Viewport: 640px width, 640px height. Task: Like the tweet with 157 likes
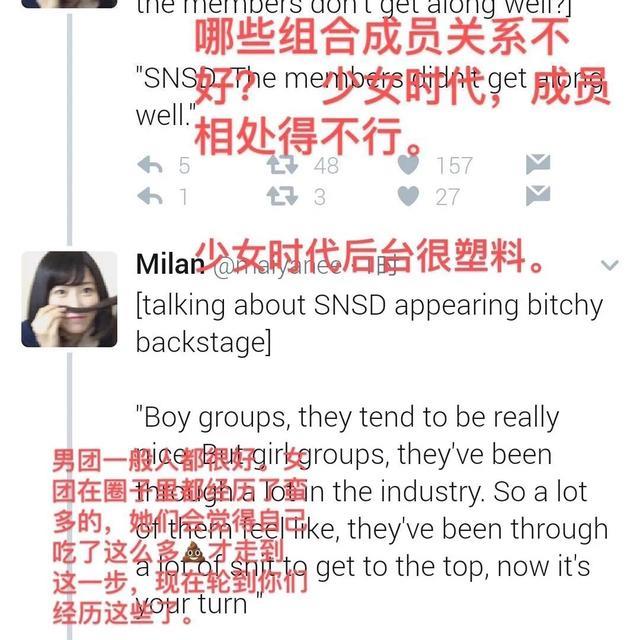point(408,163)
